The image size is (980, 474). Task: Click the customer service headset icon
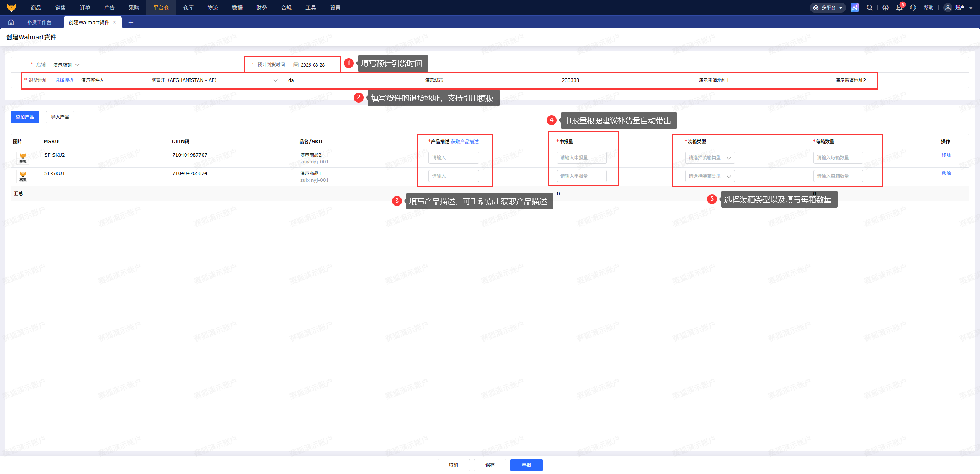click(x=913, y=8)
